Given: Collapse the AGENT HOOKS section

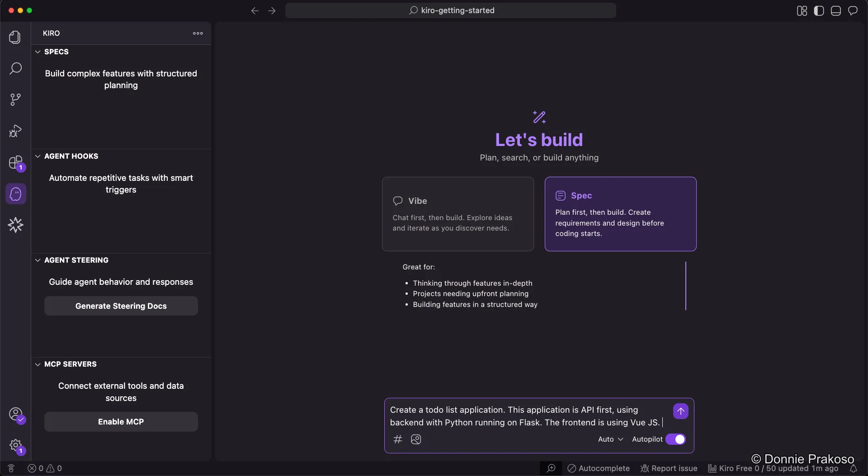Looking at the screenshot, I should point(38,156).
